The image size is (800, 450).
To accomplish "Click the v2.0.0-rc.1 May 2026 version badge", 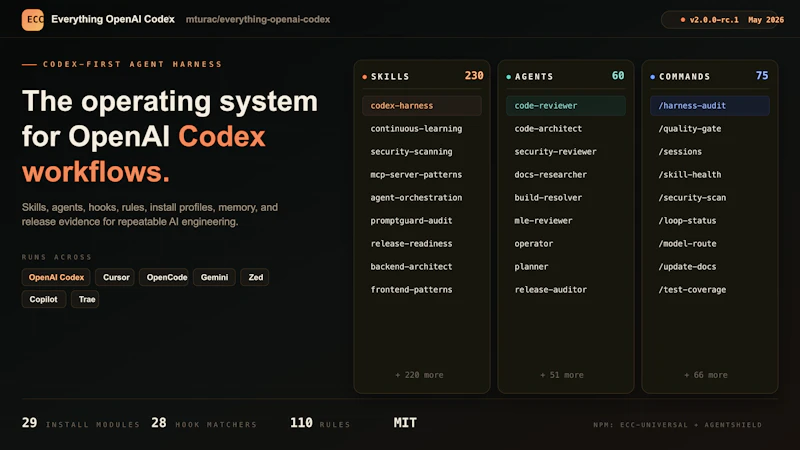I will click(720, 20).
